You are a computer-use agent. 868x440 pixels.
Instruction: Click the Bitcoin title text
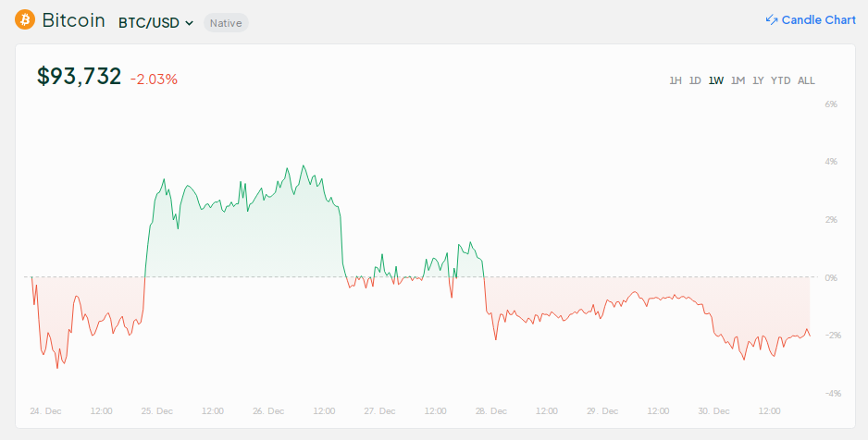click(x=73, y=20)
